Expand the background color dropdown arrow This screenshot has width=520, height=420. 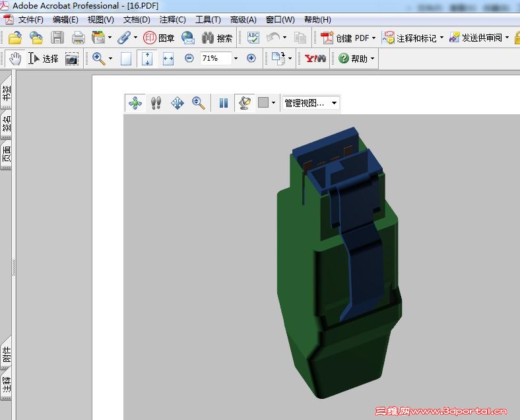[273, 103]
